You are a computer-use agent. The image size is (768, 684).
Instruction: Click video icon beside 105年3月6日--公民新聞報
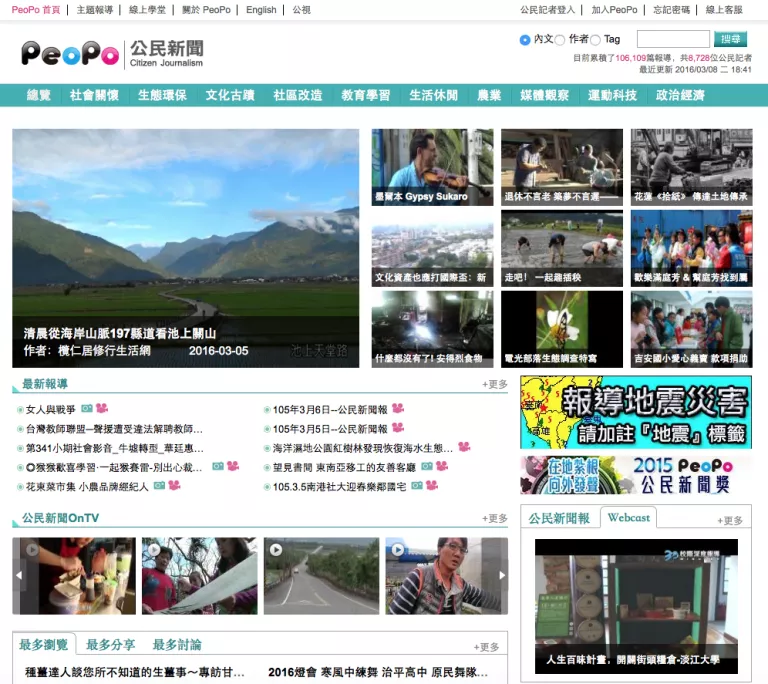pos(398,408)
